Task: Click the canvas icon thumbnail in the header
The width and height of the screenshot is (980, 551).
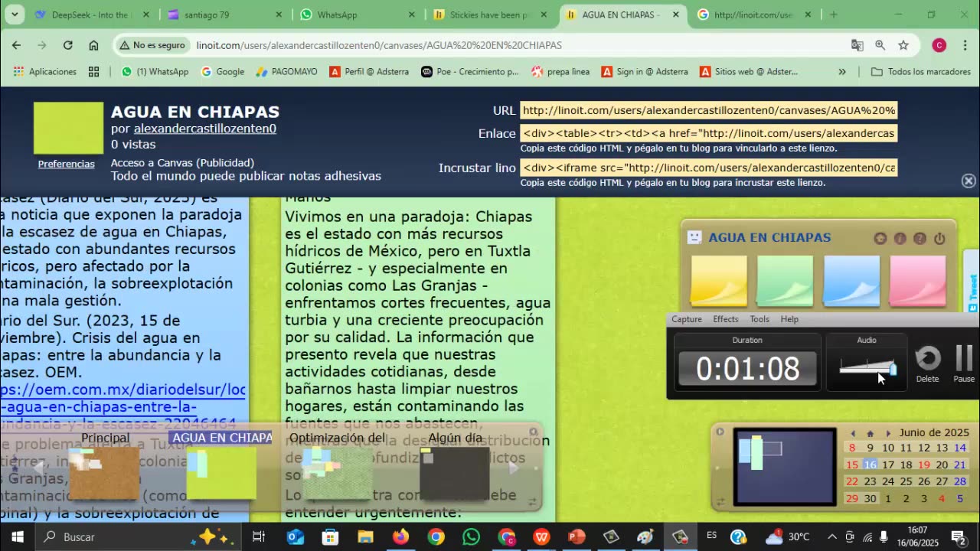Action: tap(68, 128)
